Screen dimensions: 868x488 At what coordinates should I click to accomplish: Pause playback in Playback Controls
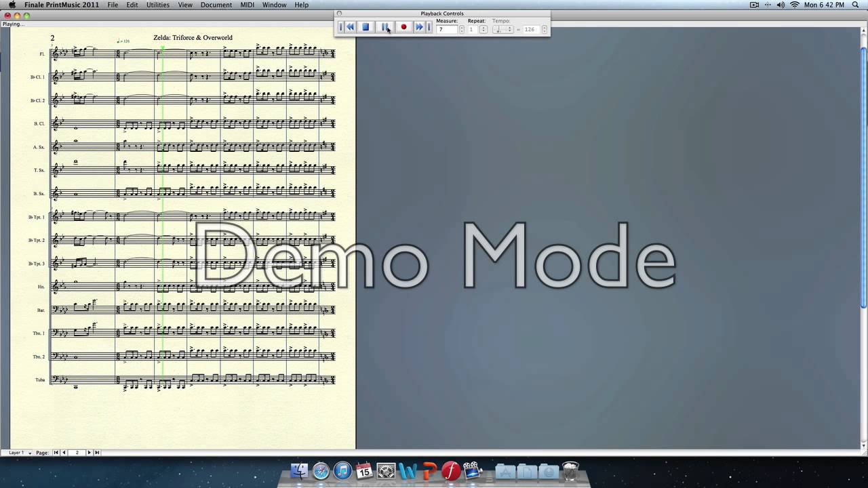click(384, 27)
